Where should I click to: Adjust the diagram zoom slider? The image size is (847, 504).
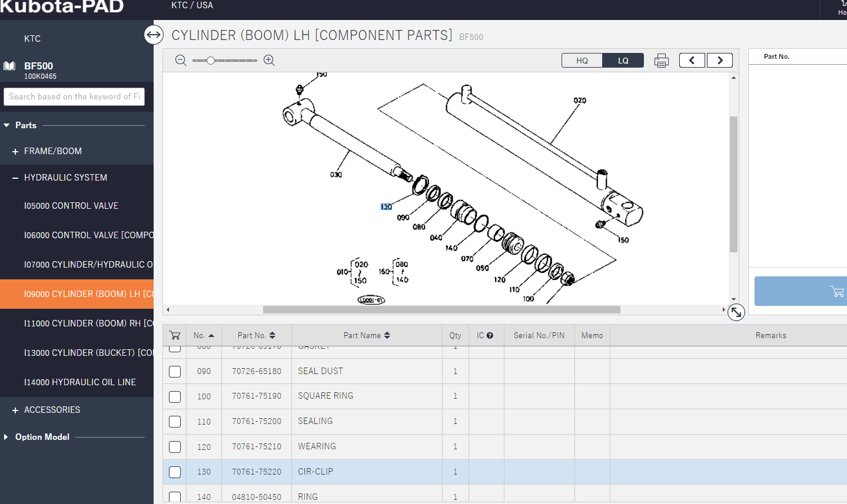click(x=211, y=61)
